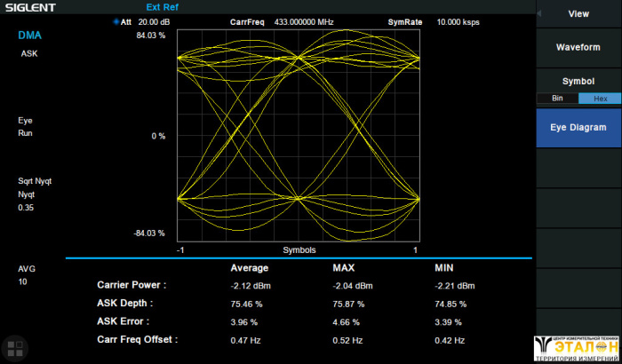The image size is (622, 364).
Task: Click the SIGLENT logo
Action: coord(29,7)
